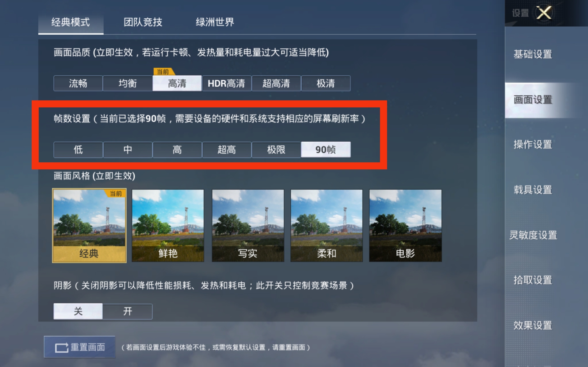Open the 绿洲世界 tab
Image resolution: width=588 pixels, height=367 pixels.
click(215, 22)
